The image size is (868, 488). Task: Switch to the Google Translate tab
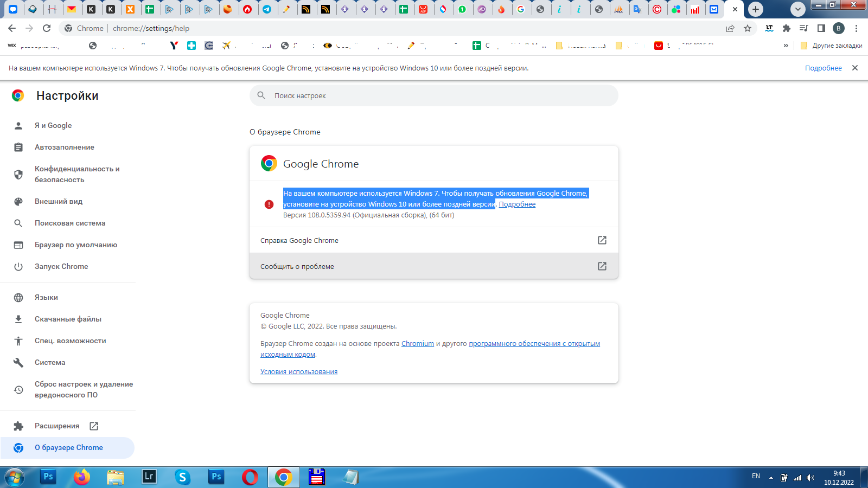click(x=637, y=9)
